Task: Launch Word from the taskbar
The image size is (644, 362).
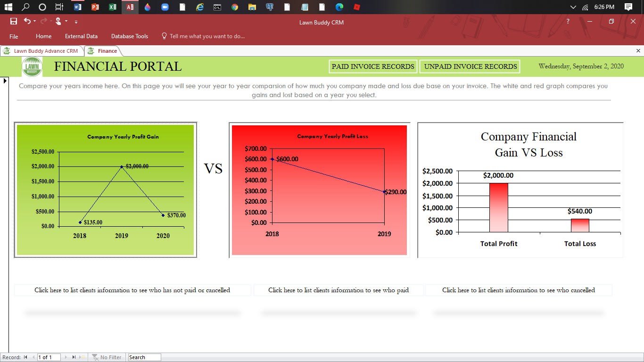Action: tap(78, 7)
